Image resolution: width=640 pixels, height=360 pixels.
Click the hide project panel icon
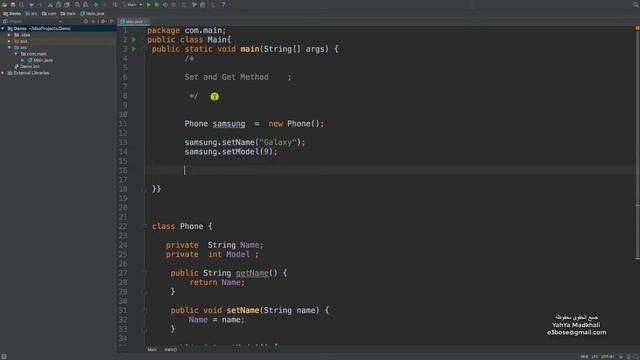(112, 21)
